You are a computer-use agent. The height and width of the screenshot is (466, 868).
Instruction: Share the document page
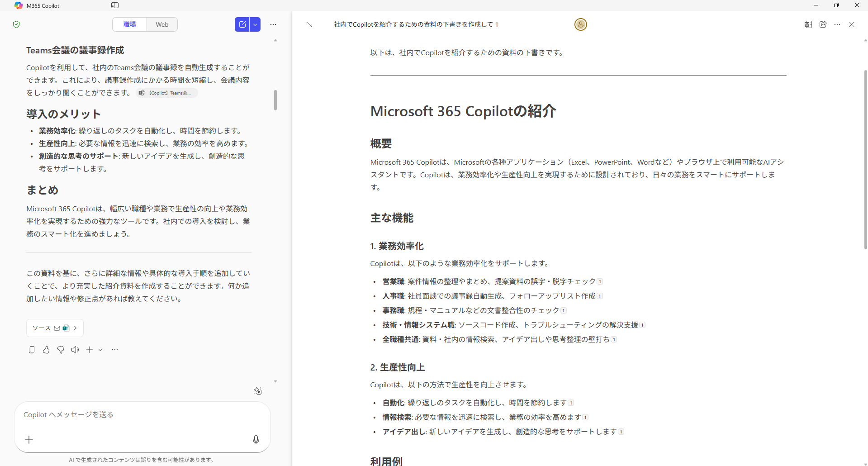point(823,24)
